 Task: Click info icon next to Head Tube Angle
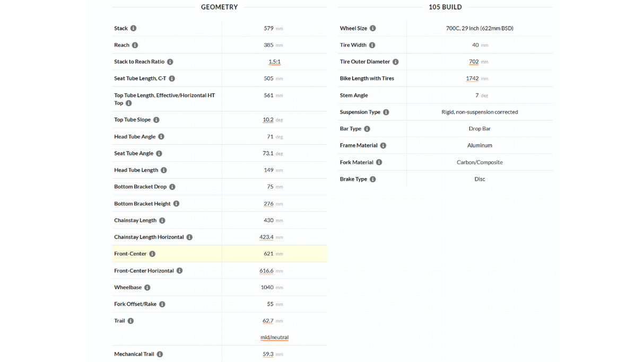tap(161, 137)
